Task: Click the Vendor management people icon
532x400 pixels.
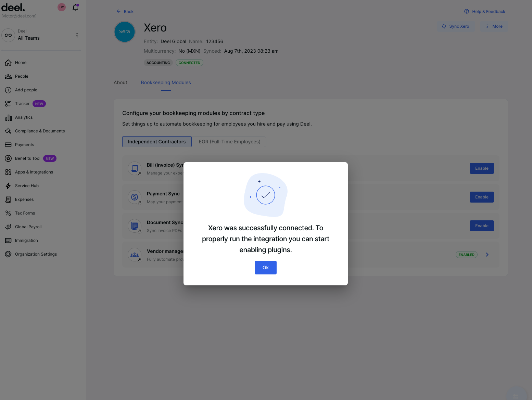Action: point(135,255)
